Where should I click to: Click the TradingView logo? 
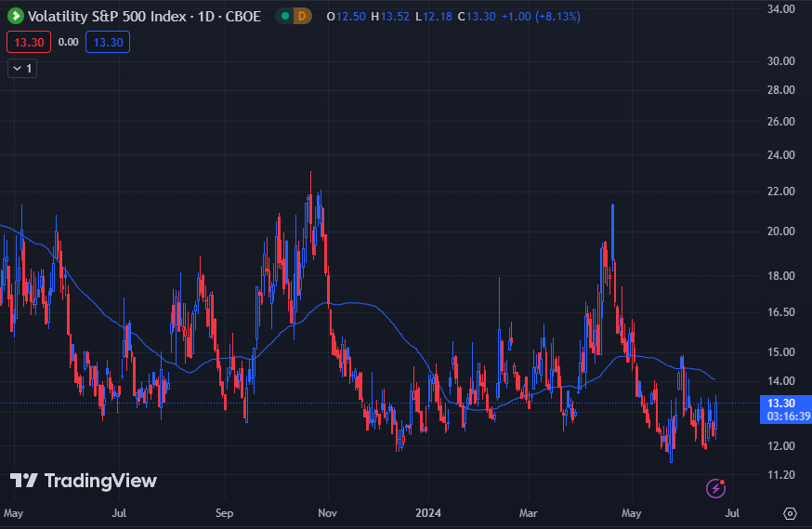pos(84,481)
